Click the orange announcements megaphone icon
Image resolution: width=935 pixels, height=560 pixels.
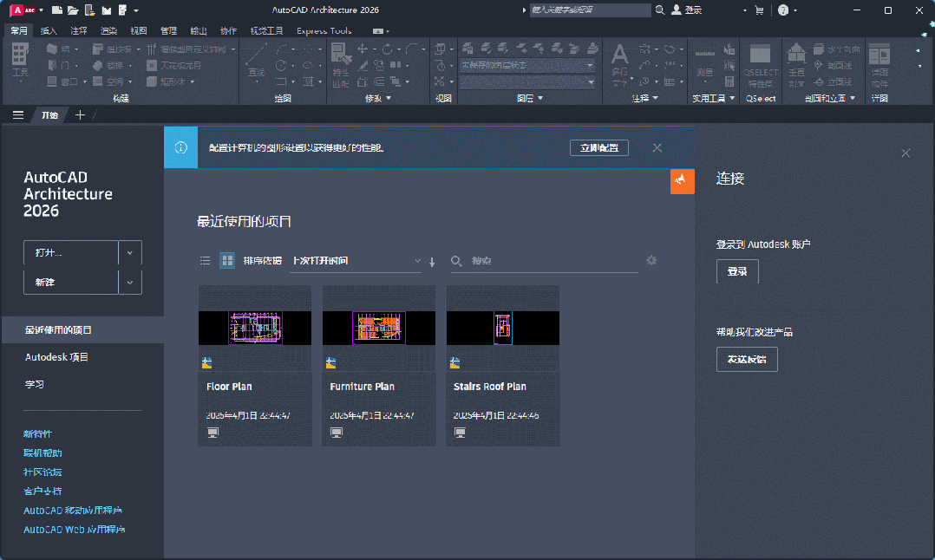pos(682,181)
